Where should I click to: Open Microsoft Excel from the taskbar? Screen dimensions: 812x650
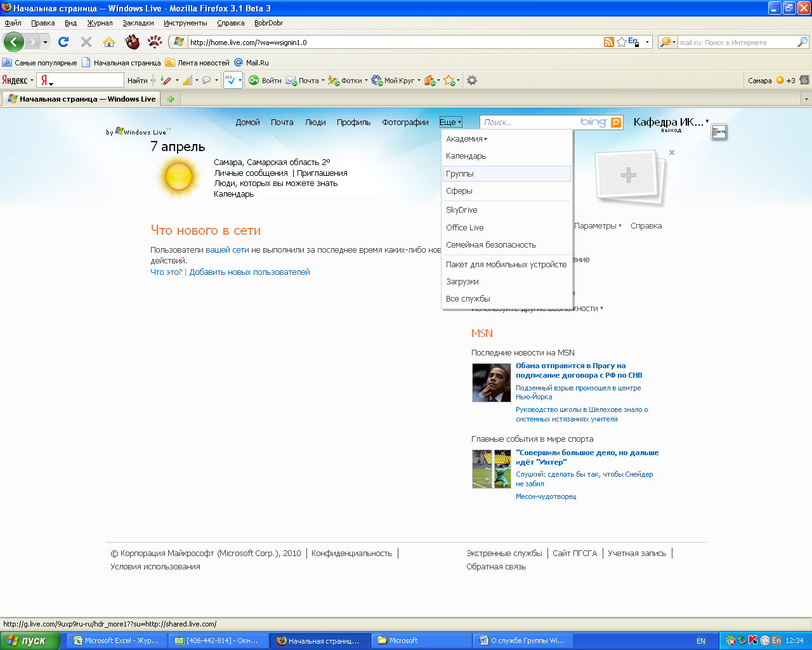click(117, 640)
